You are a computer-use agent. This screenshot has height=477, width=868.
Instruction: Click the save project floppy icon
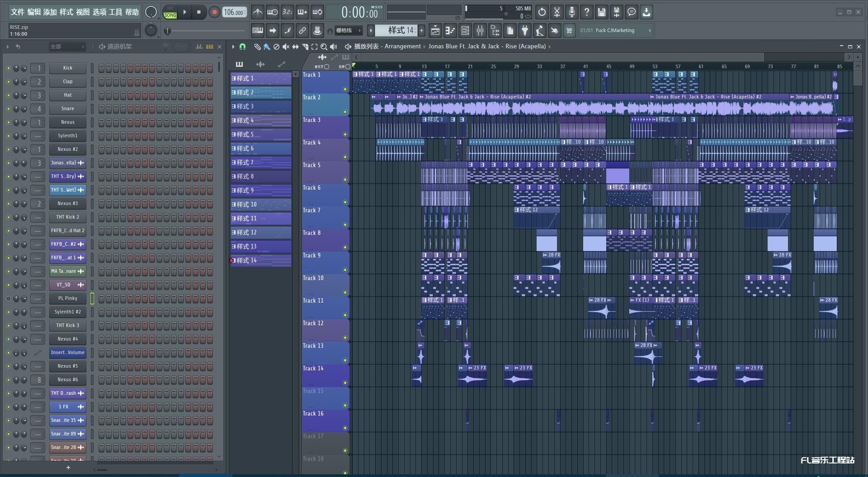(x=601, y=12)
